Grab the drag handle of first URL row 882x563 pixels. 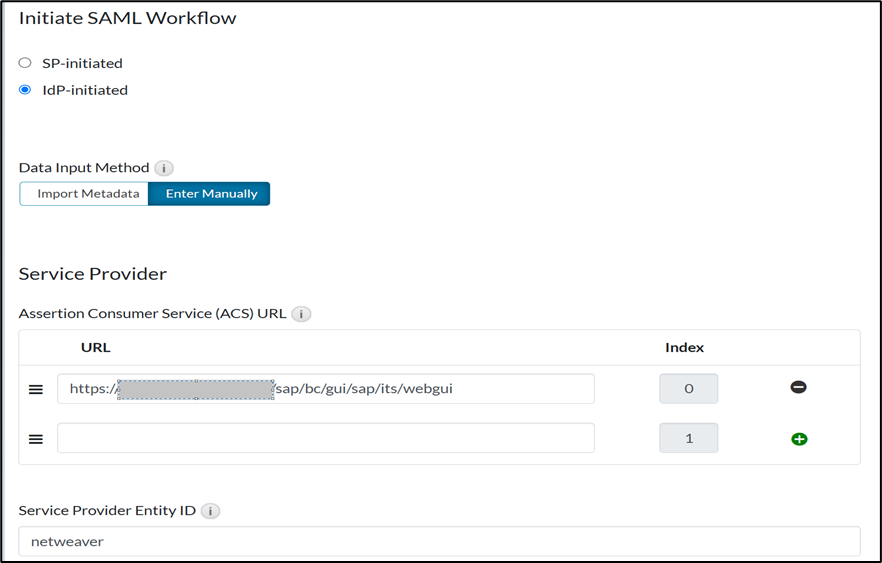click(36, 389)
